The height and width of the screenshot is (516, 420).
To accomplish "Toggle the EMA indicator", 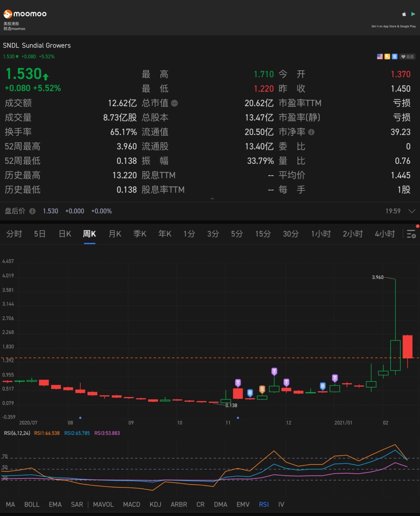I will pos(55,504).
